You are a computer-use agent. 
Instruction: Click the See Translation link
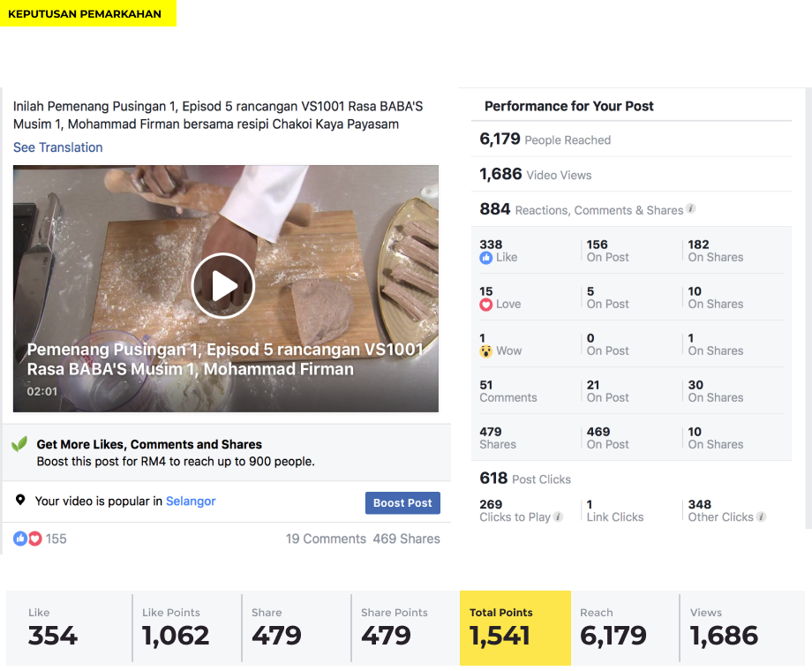coord(58,147)
